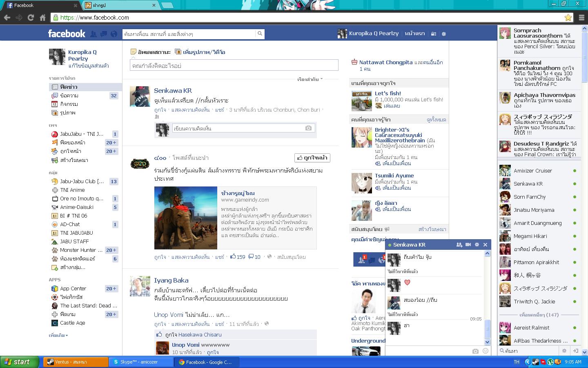Open the ช้างกรุอยู่ไหน link title
Screen dimensions: 588x368
tap(238, 193)
